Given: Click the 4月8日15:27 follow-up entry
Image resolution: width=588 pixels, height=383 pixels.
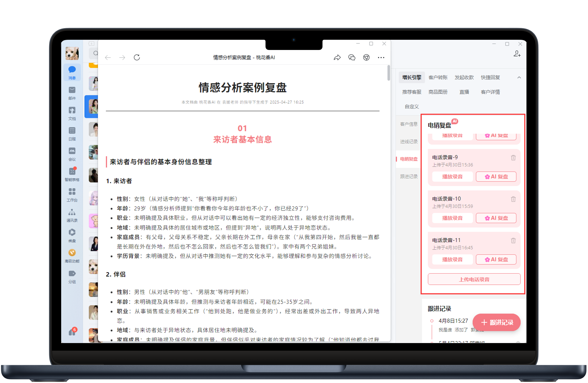Looking at the screenshot, I should (x=453, y=321).
